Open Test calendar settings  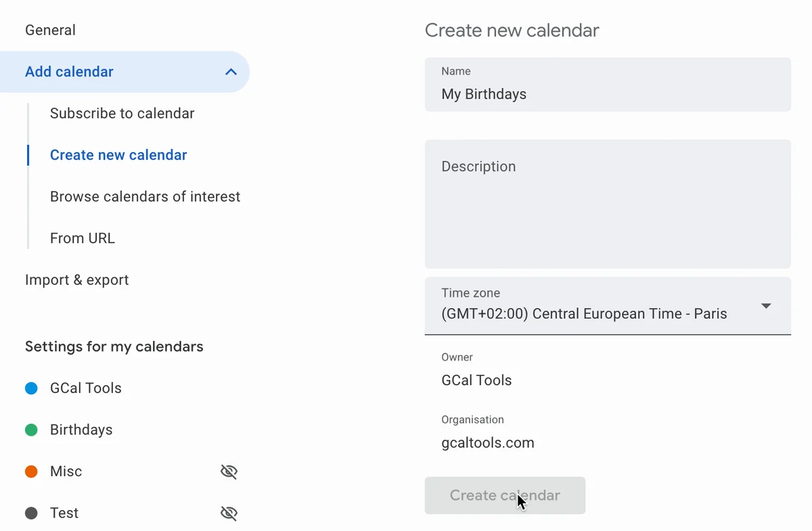click(64, 513)
